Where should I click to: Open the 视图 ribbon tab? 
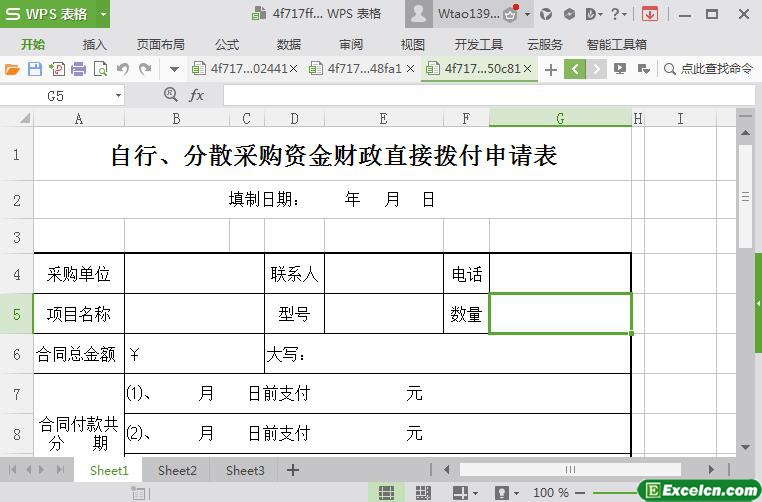tap(413, 45)
